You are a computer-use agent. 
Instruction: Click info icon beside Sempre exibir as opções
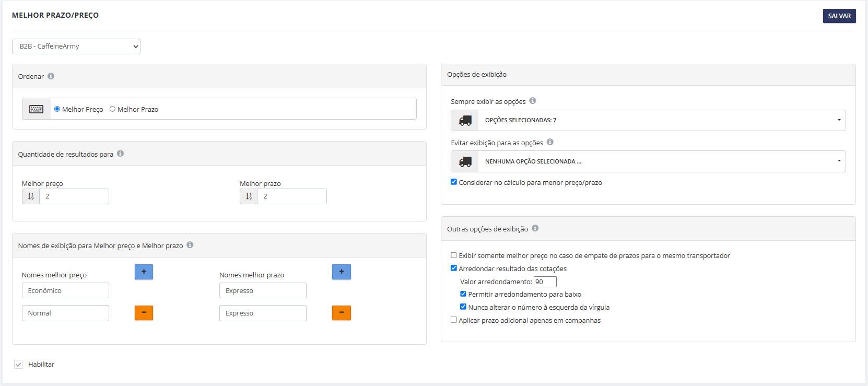pyautogui.click(x=533, y=101)
